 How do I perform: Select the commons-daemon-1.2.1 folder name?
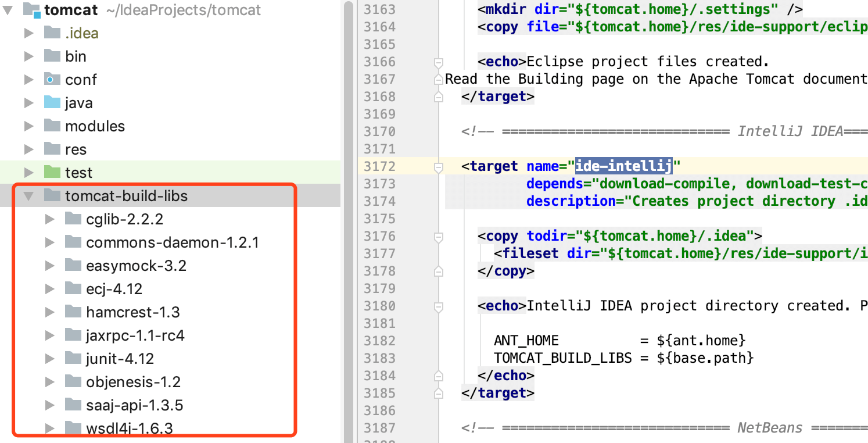point(173,242)
